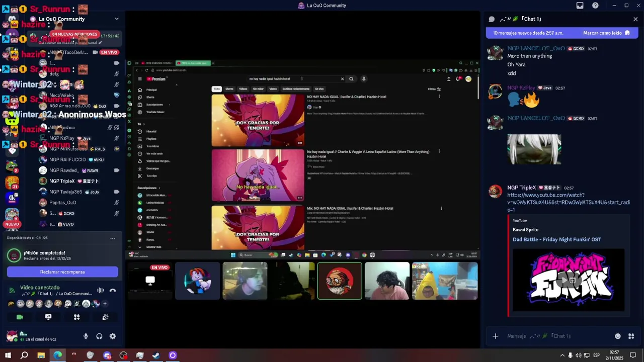This screenshot has width=644, height=362.
Task: Select Papitas_OuO in voice member list
Action: tap(80, 203)
